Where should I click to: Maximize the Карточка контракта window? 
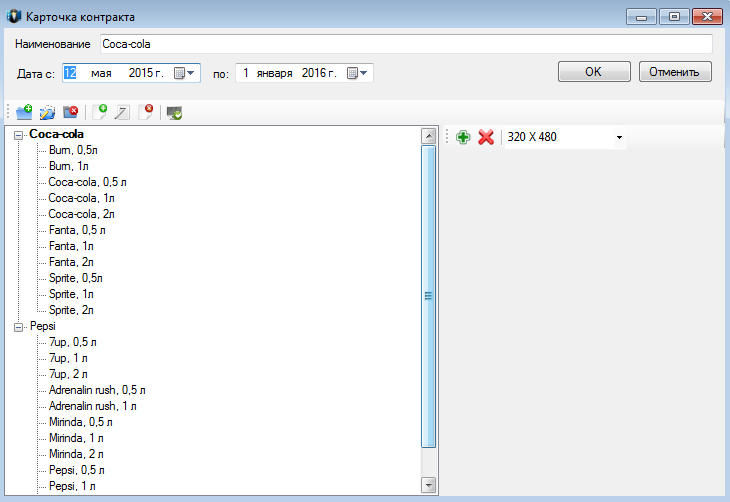point(674,17)
